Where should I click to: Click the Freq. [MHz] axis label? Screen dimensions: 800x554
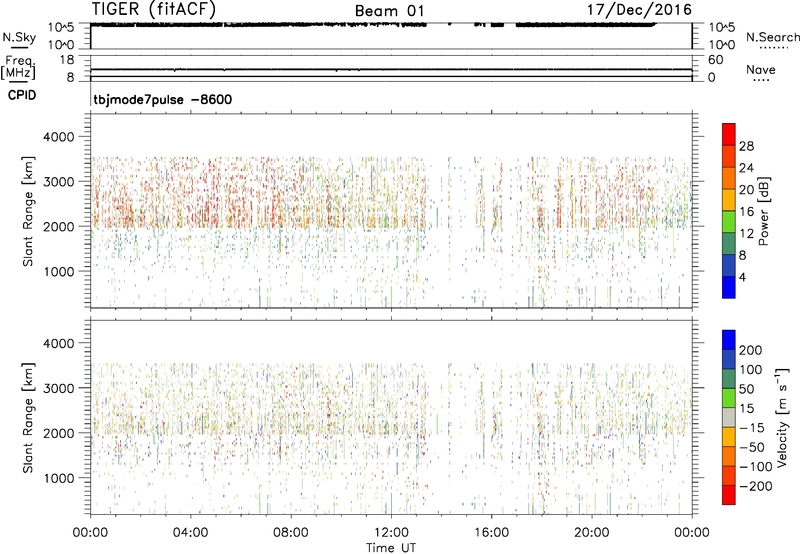[x=19, y=67]
